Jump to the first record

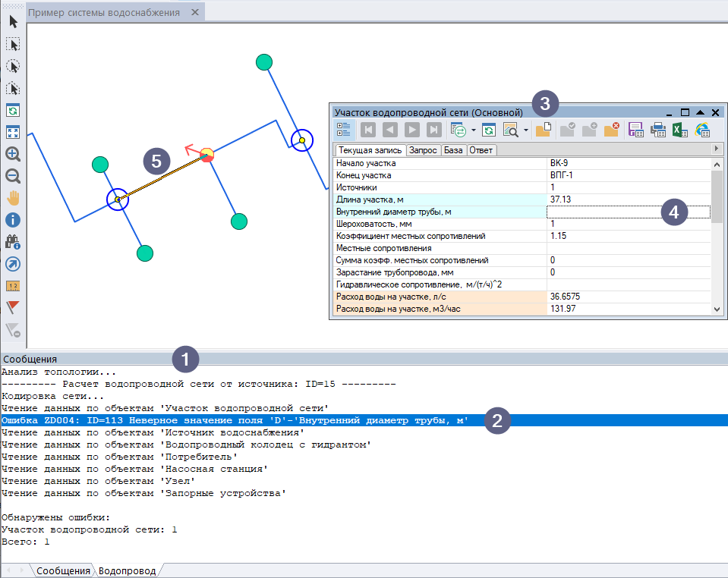click(367, 130)
